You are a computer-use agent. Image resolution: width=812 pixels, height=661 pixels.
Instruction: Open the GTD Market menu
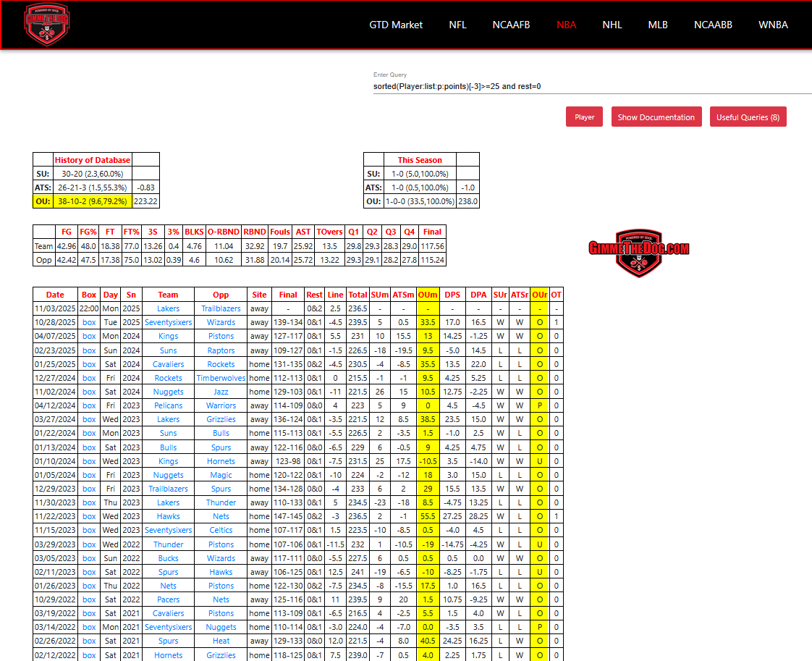tap(396, 25)
